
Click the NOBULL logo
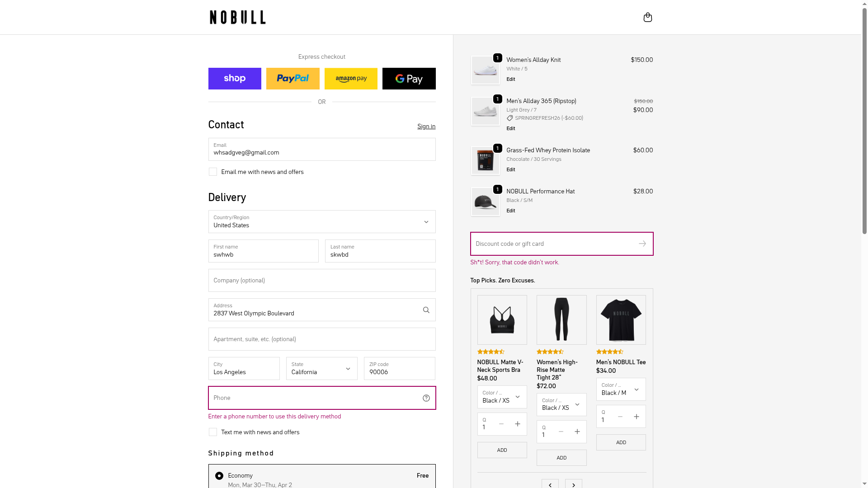237,17
